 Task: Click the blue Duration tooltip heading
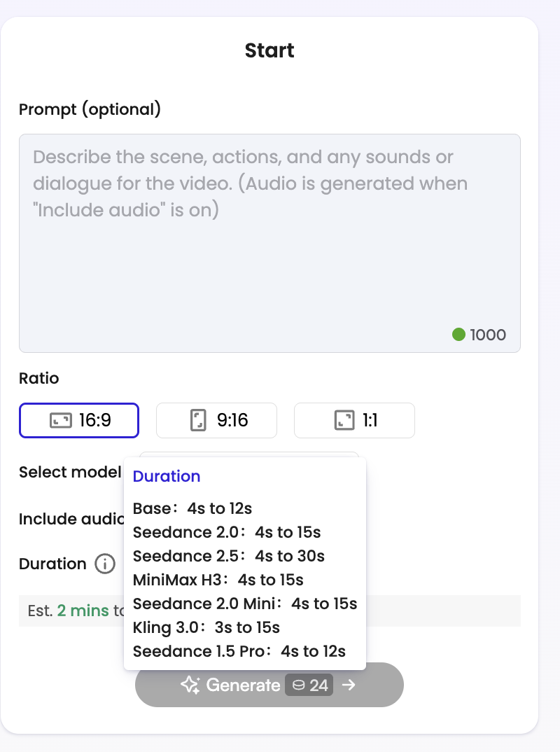167,476
